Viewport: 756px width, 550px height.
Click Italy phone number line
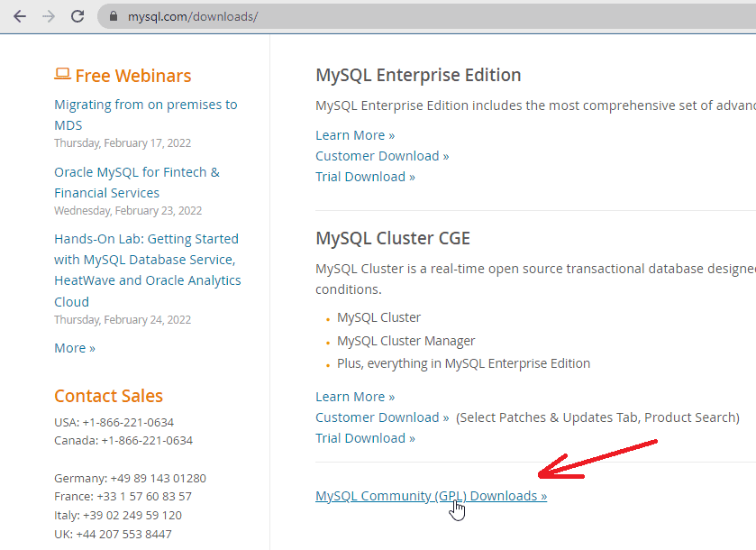(118, 515)
